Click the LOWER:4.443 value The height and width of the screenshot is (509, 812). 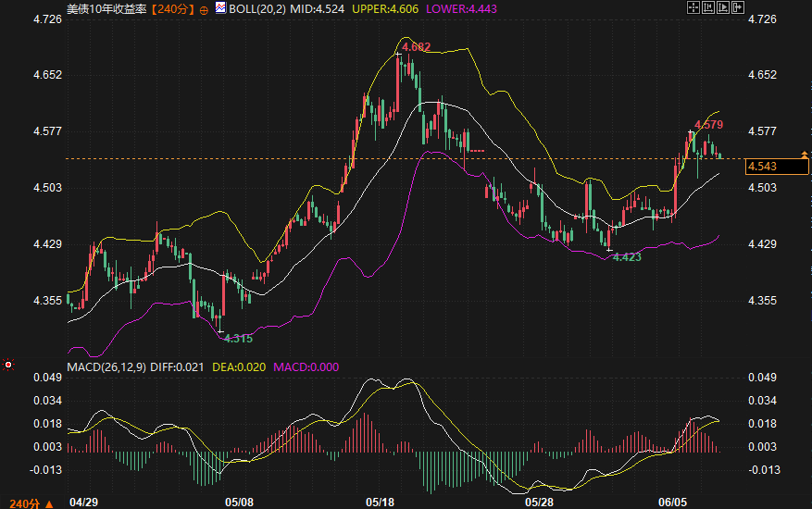[x=461, y=9]
